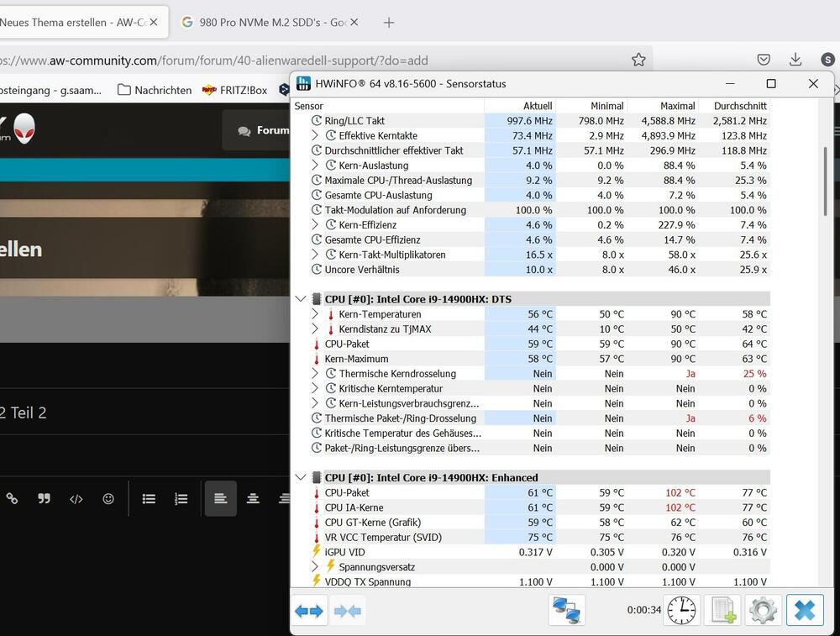Image resolution: width=840 pixels, height=636 pixels.
Task: Expand the Kern-Temperaturen sensor row
Action: coord(315,314)
